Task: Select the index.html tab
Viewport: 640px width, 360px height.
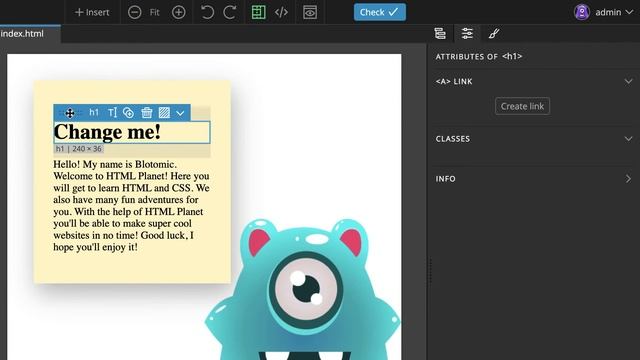Action: click(29, 34)
